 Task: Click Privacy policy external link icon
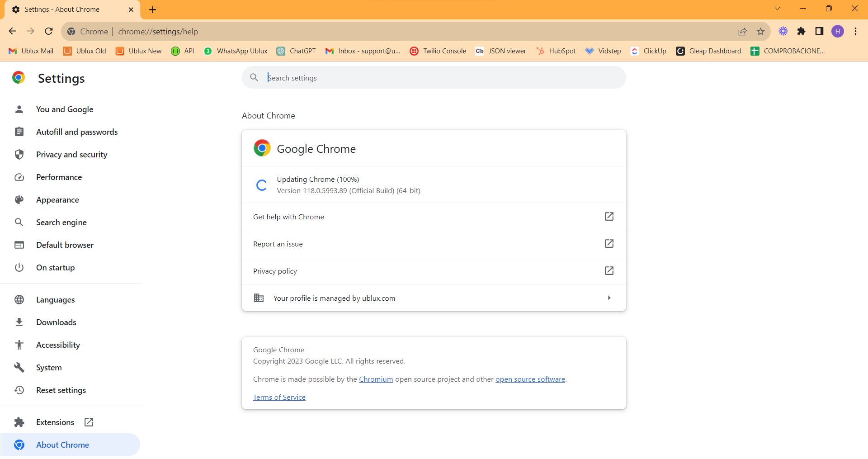tap(609, 271)
